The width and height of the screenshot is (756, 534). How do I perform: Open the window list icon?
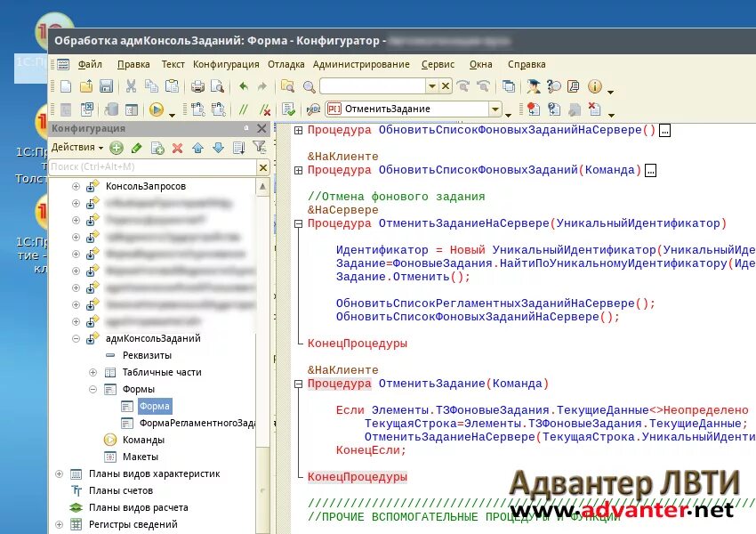[x=508, y=86]
